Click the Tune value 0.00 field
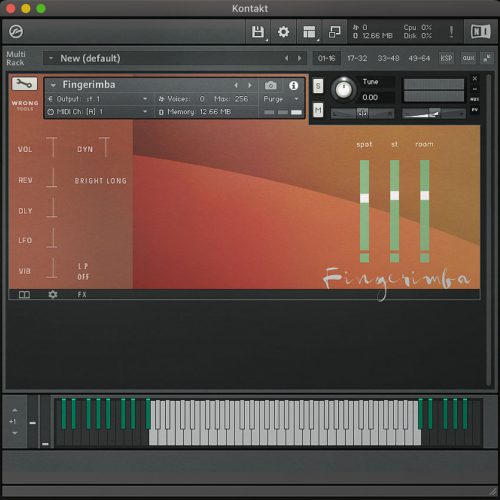This screenshot has width=500, height=500. click(378, 97)
